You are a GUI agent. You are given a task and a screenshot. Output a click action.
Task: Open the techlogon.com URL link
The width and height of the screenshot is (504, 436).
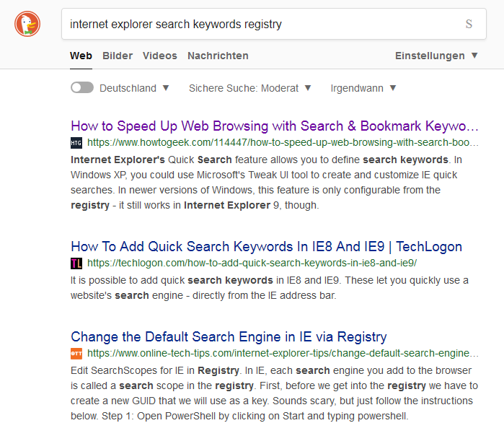(252, 263)
